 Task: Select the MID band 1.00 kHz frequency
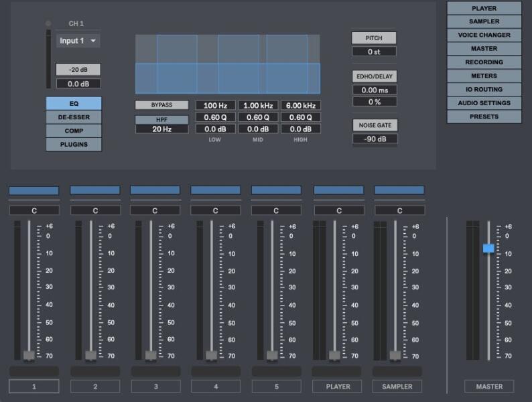tap(258, 105)
